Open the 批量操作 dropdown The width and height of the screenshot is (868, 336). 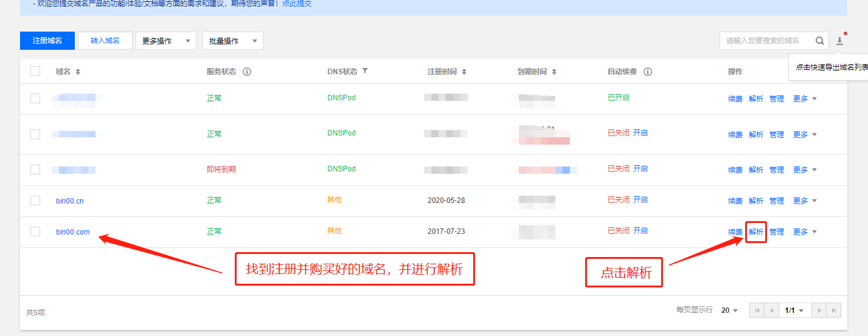tap(232, 41)
